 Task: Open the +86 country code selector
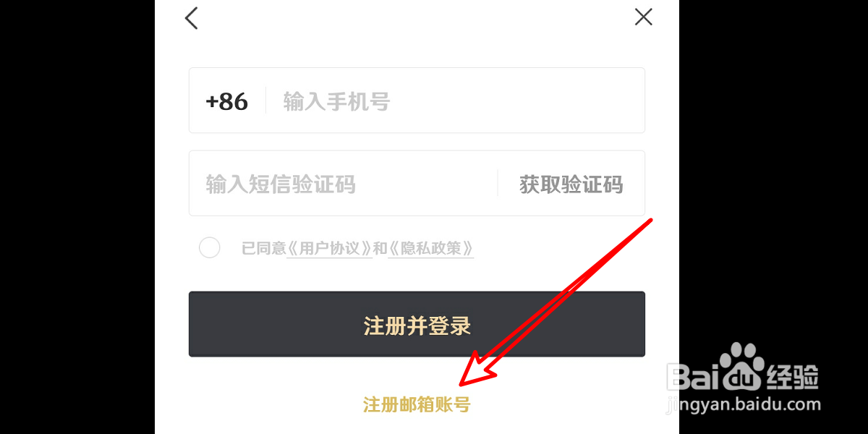(226, 101)
